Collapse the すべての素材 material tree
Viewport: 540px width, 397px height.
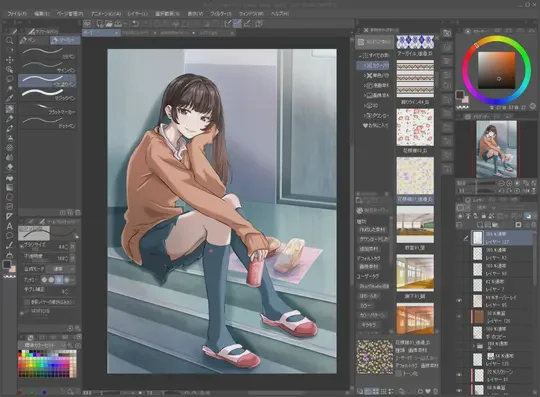[361, 55]
